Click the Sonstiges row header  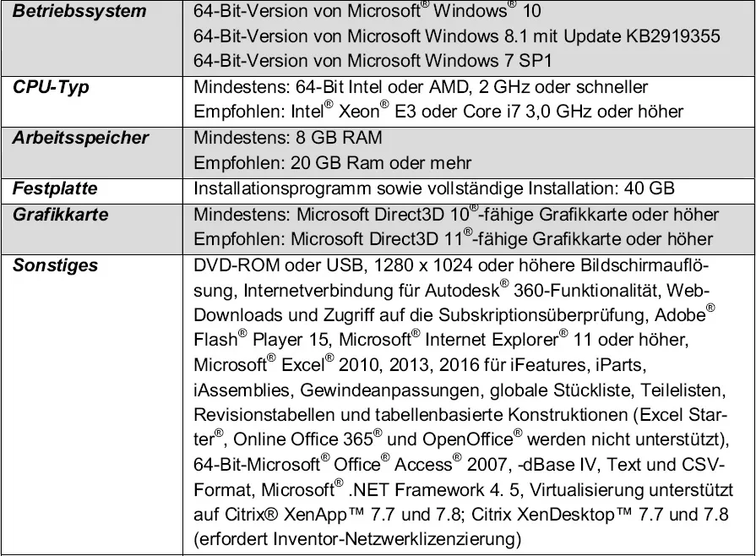pyautogui.click(x=55, y=265)
